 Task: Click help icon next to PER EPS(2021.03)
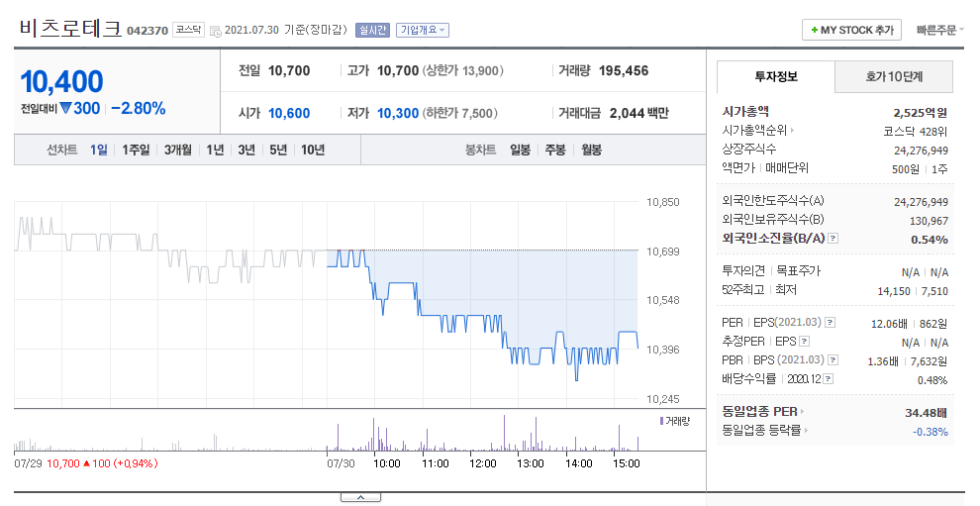click(x=830, y=323)
